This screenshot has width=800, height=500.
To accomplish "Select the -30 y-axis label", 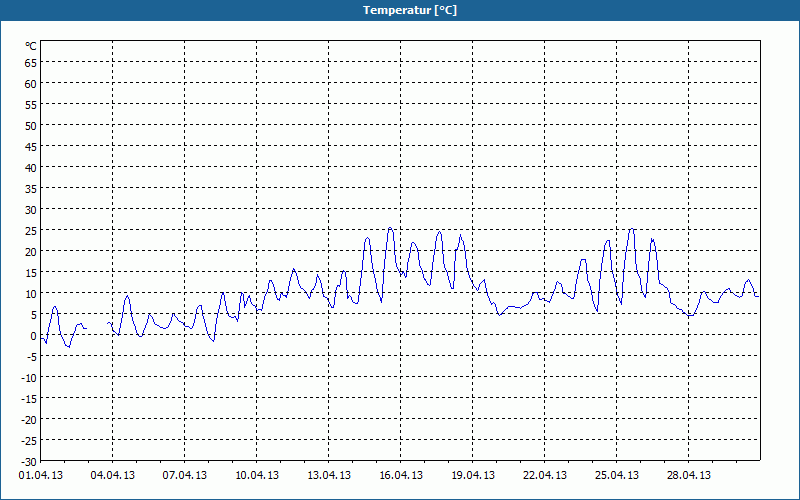I will [29, 462].
